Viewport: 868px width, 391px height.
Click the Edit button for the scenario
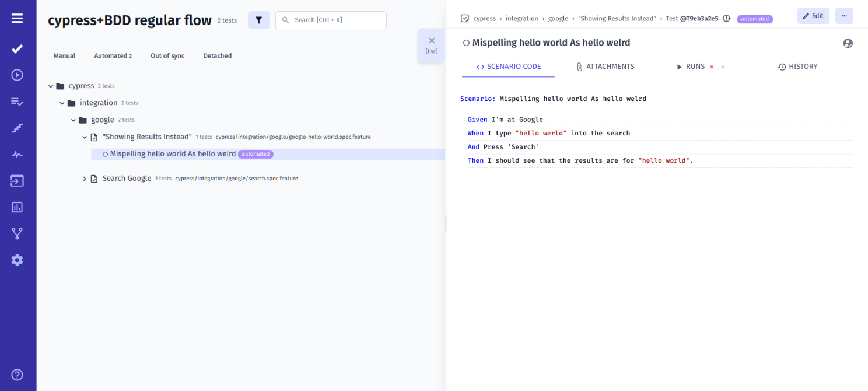(x=813, y=16)
